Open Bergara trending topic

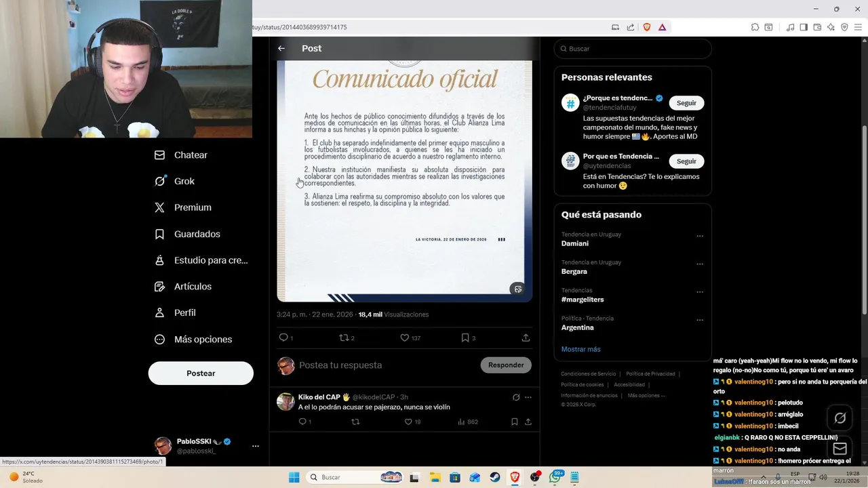(574, 271)
